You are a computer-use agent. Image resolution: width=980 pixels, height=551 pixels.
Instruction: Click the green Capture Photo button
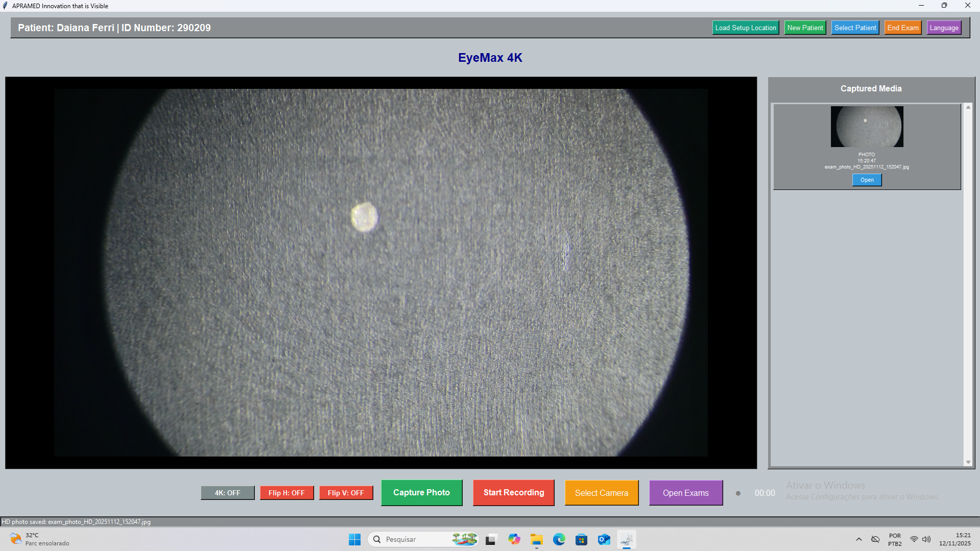(421, 493)
